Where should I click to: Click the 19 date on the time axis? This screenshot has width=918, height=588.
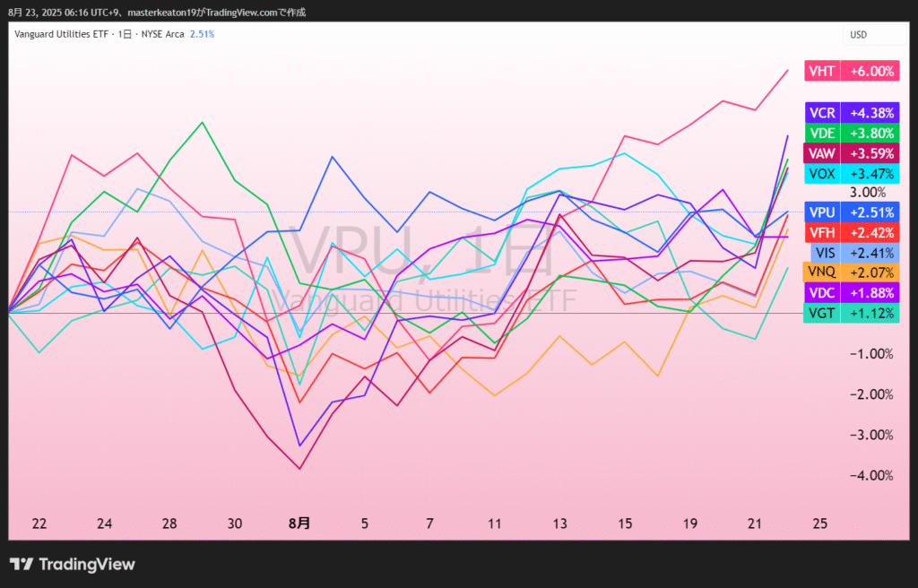click(x=690, y=523)
